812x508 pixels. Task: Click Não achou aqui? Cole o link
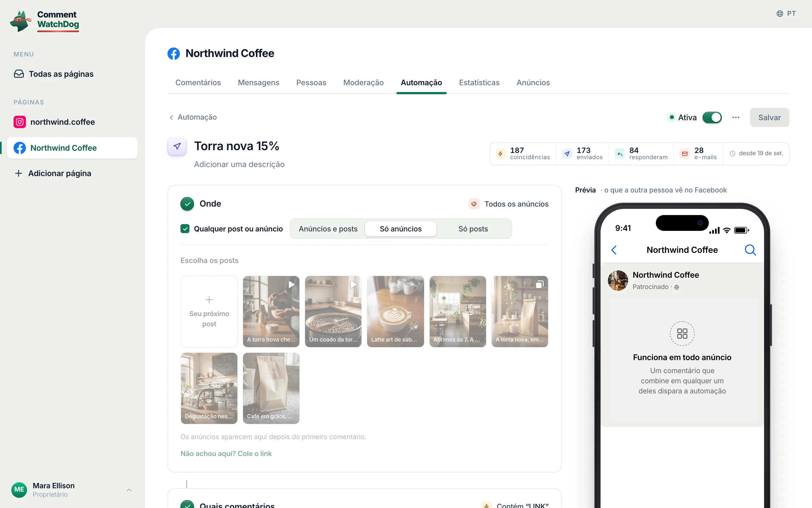tap(226, 454)
